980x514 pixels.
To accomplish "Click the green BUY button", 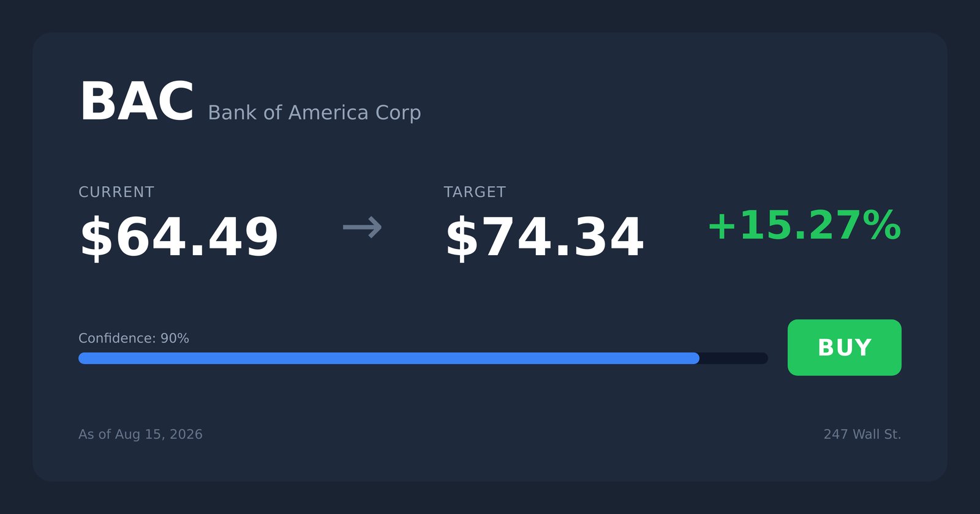I will 844,348.
